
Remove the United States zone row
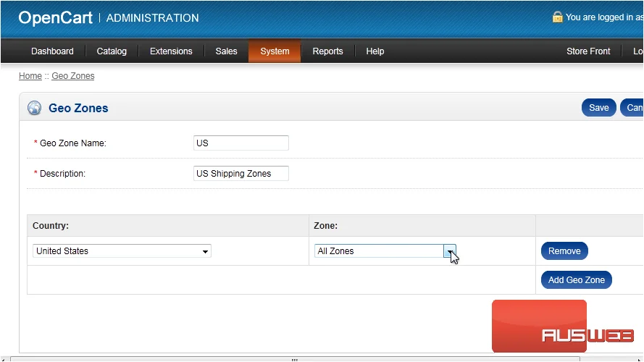pos(564,251)
